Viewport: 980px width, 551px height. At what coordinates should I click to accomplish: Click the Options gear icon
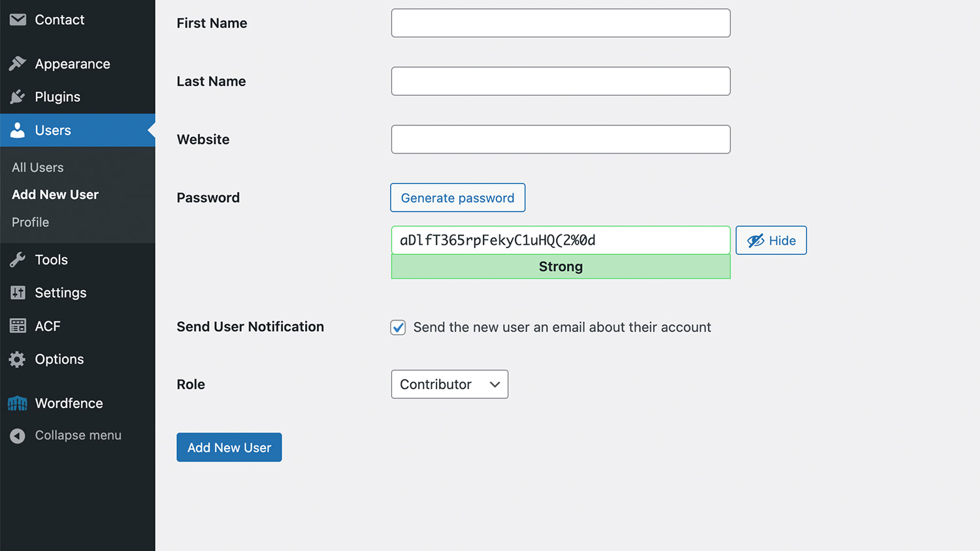(18, 359)
